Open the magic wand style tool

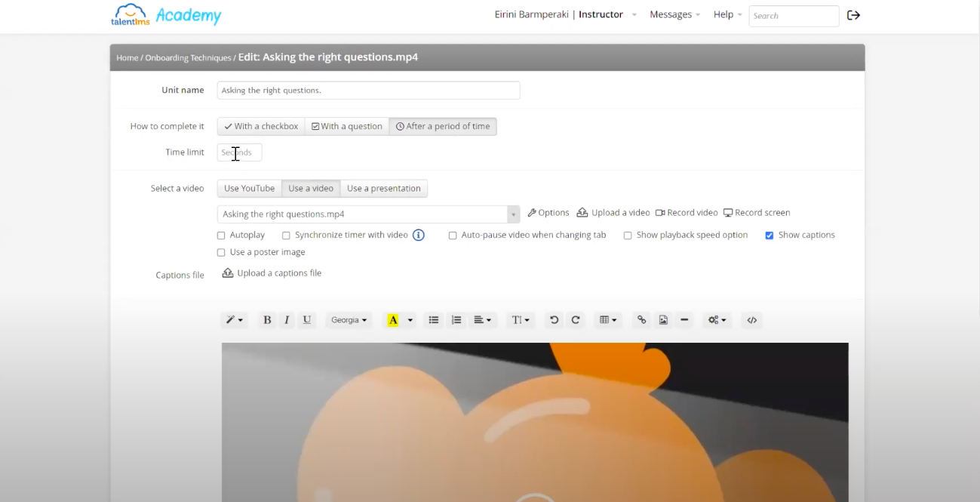click(234, 320)
